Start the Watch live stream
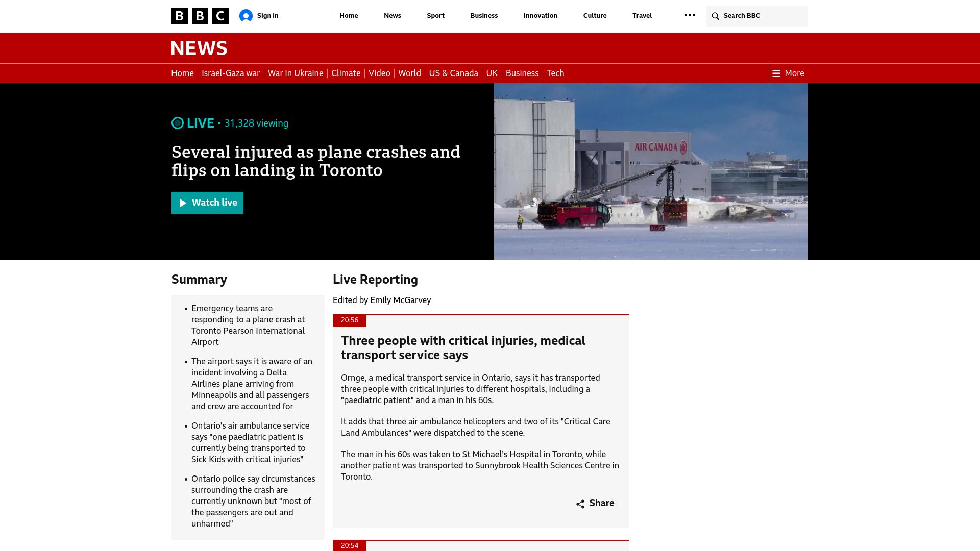The image size is (980, 551). point(207,203)
